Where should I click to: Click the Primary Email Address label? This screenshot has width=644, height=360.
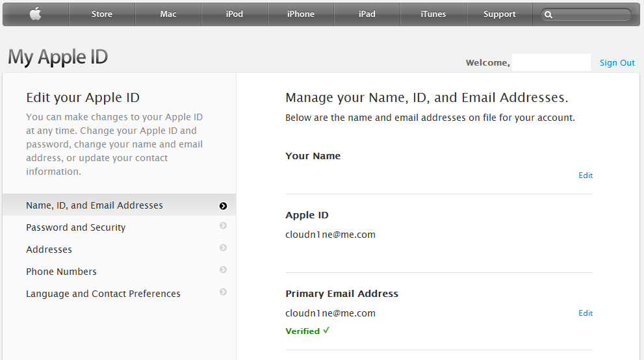(342, 294)
